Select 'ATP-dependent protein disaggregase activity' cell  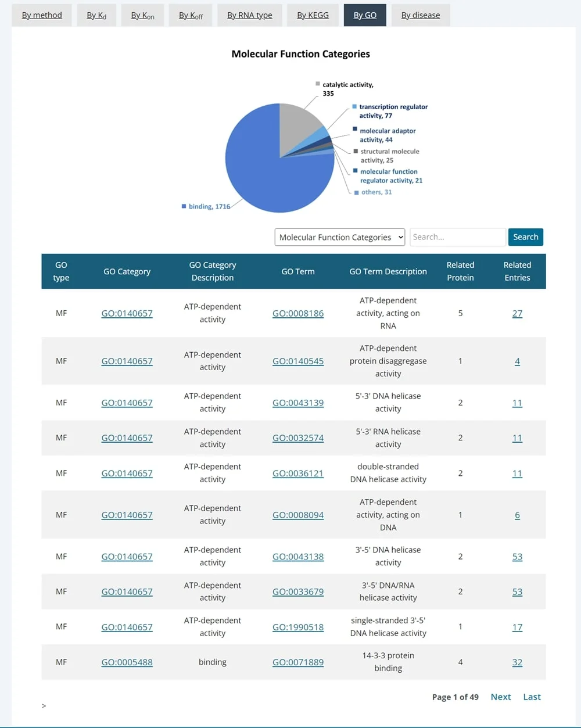coord(388,361)
